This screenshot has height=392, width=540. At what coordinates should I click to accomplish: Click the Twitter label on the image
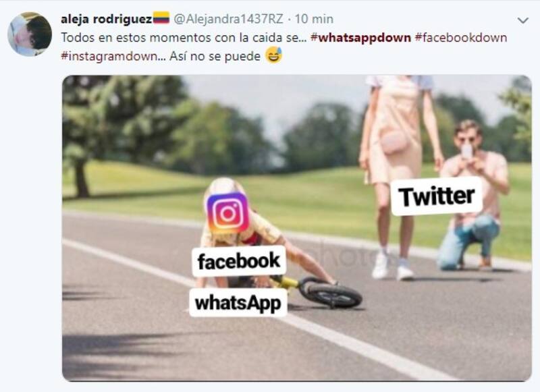click(436, 196)
